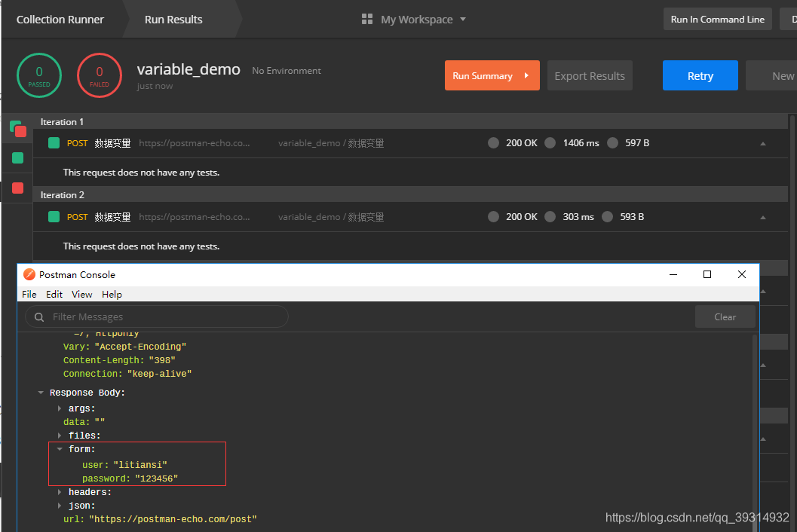The image size is (797, 532).
Task: Click the user "litiansi" value
Action: (140, 465)
